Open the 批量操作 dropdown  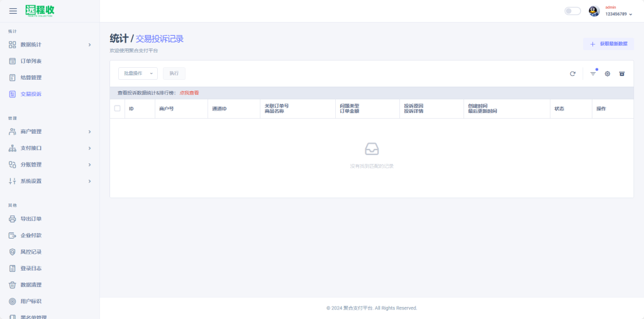click(x=138, y=73)
